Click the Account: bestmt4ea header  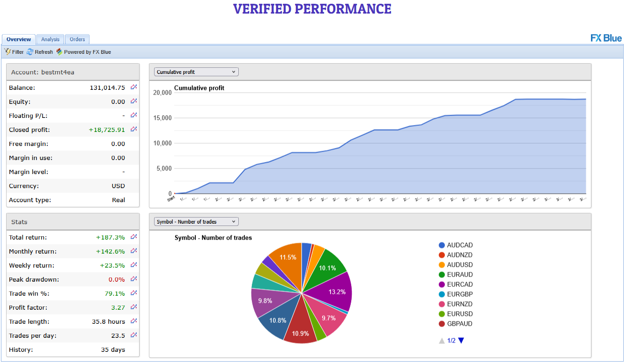73,72
